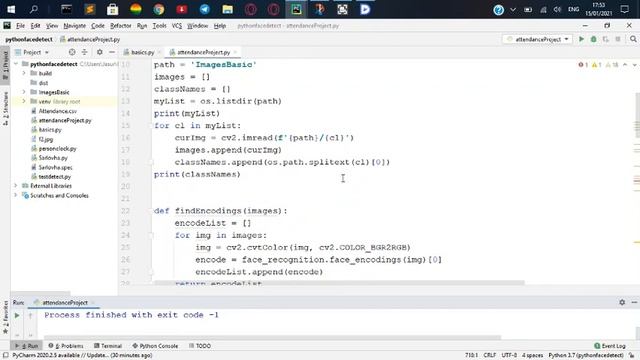
Task: Open Sublime Text from the taskbar
Action: point(90,9)
